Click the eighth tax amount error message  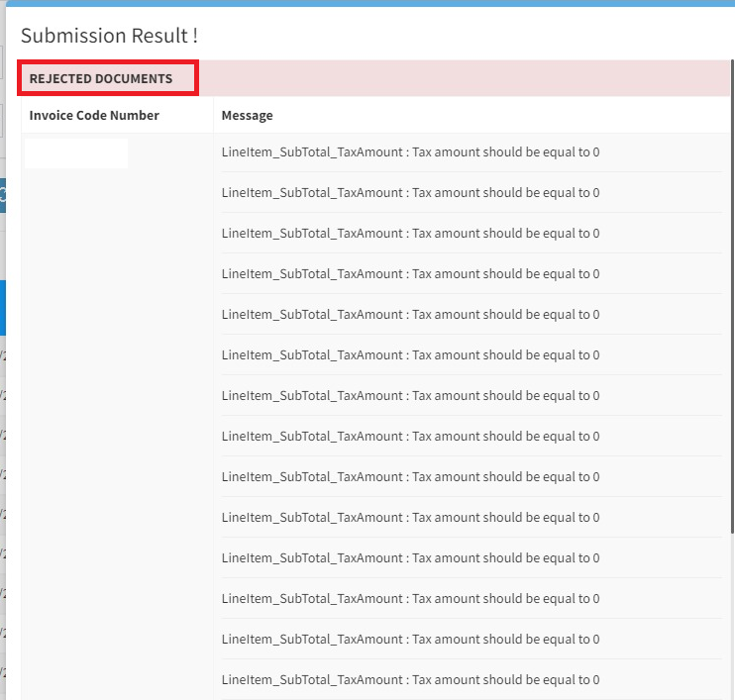pos(410,437)
